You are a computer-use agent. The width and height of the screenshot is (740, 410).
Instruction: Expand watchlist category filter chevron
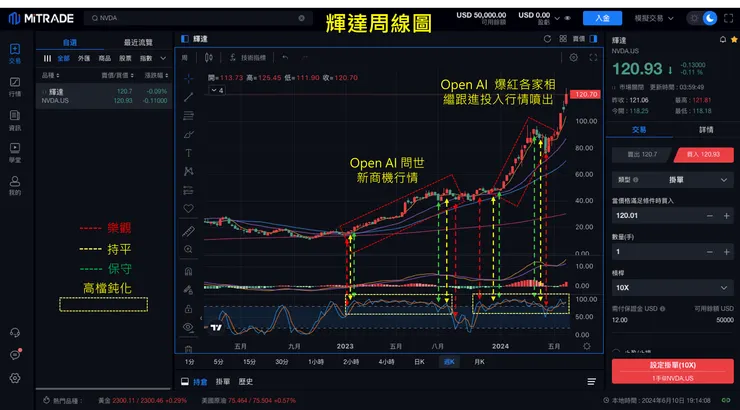point(163,59)
